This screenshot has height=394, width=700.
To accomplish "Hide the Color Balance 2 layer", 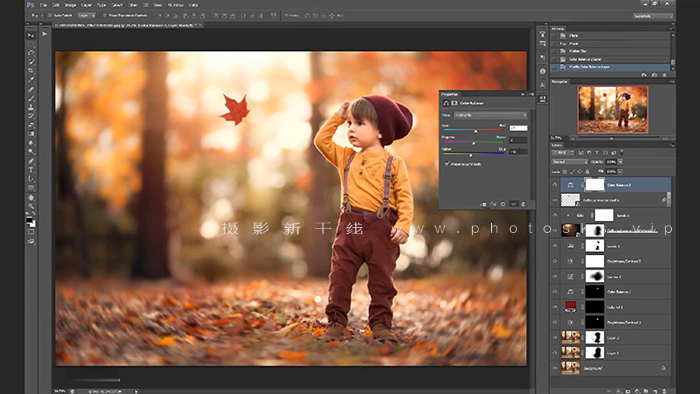I will [555, 184].
